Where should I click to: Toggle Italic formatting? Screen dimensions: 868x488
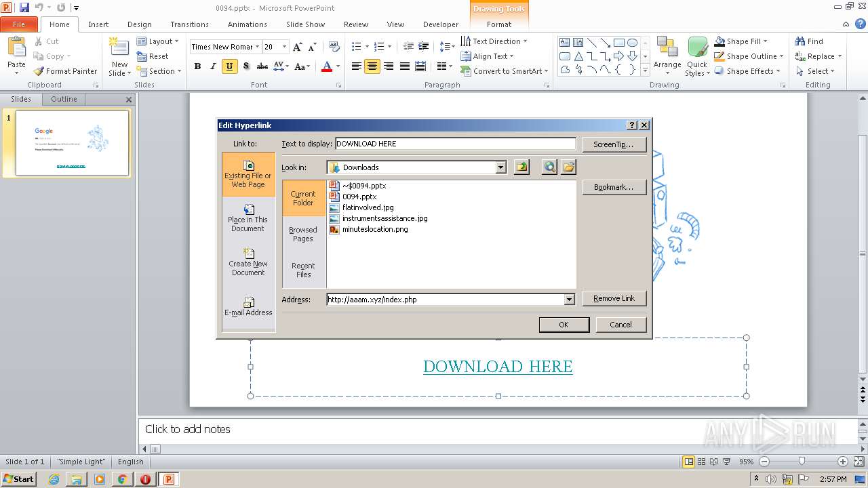(x=213, y=66)
